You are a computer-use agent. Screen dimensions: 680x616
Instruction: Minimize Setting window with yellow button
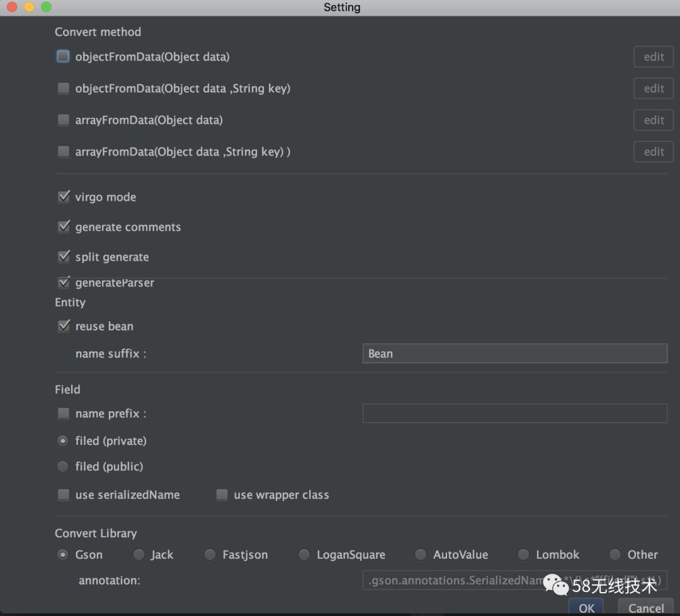click(x=29, y=7)
